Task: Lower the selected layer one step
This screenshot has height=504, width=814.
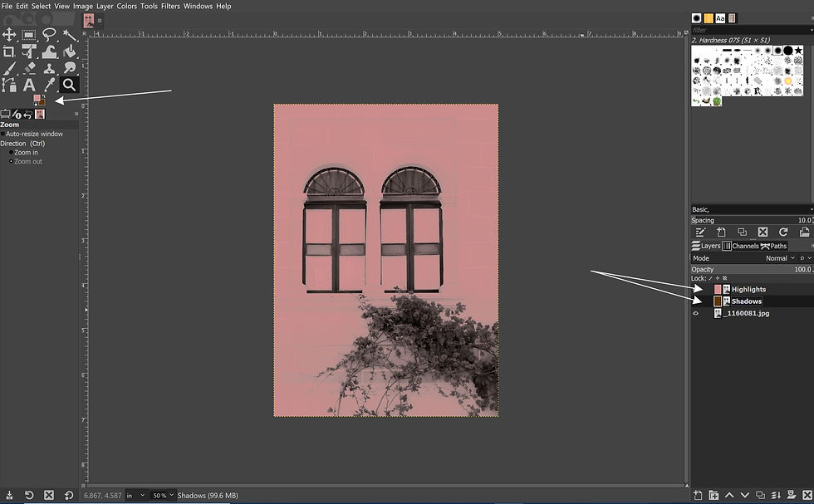Action: click(745, 495)
